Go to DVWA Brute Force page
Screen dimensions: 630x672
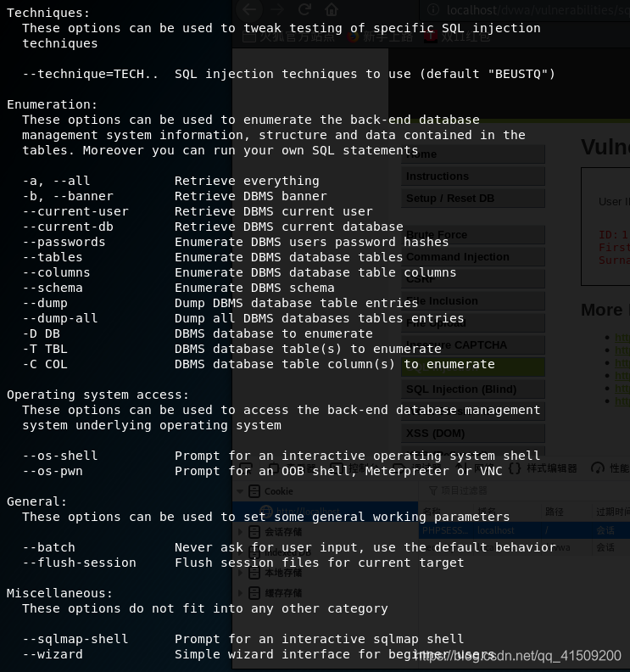[473, 235]
